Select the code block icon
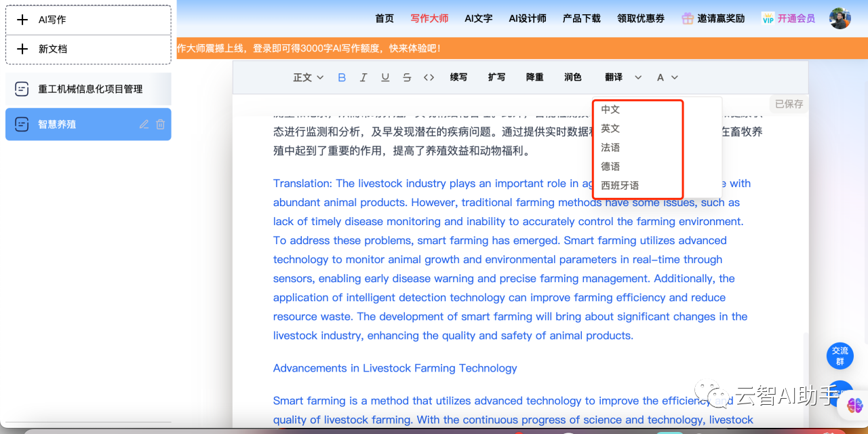 click(429, 77)
